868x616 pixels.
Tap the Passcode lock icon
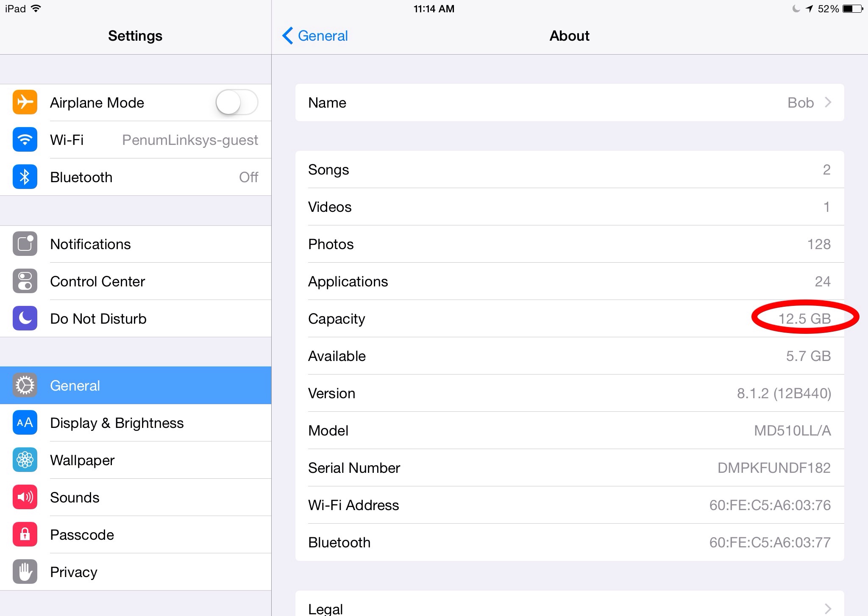(25, 535)
